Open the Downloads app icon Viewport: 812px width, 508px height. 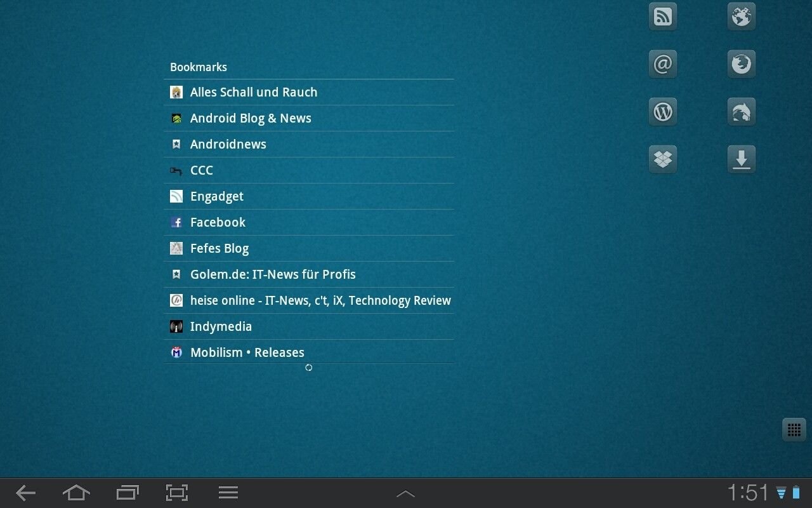(x=742, y=159)
